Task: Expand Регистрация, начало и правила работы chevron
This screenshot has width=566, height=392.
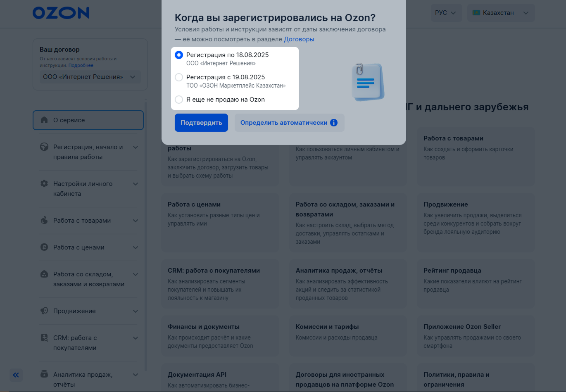Action: (x=136, y=147)
